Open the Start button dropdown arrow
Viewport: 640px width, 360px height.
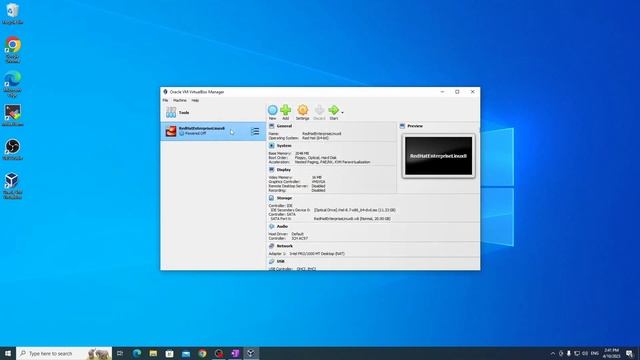point(342,112)
